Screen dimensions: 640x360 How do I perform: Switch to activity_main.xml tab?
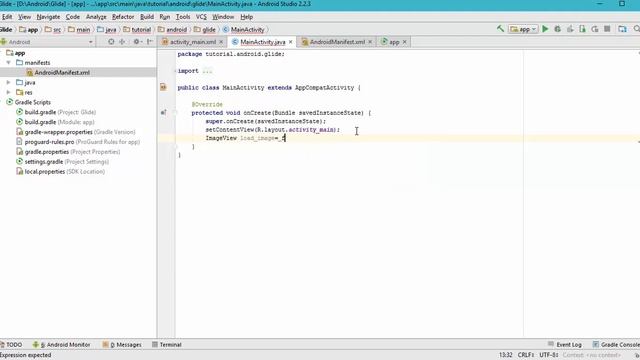pyautogui.click(x=192, y=42)
